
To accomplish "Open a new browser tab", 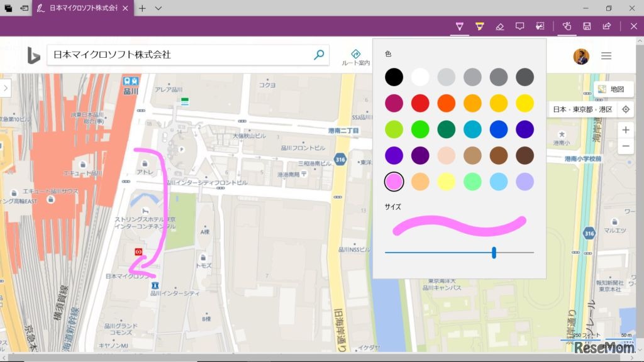I will point(142,9).
